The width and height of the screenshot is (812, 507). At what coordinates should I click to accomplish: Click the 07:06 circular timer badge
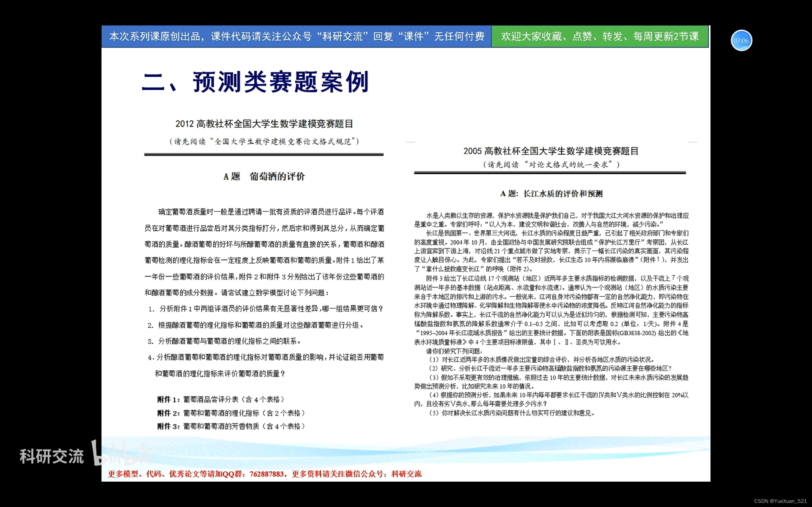coord(741,41)
